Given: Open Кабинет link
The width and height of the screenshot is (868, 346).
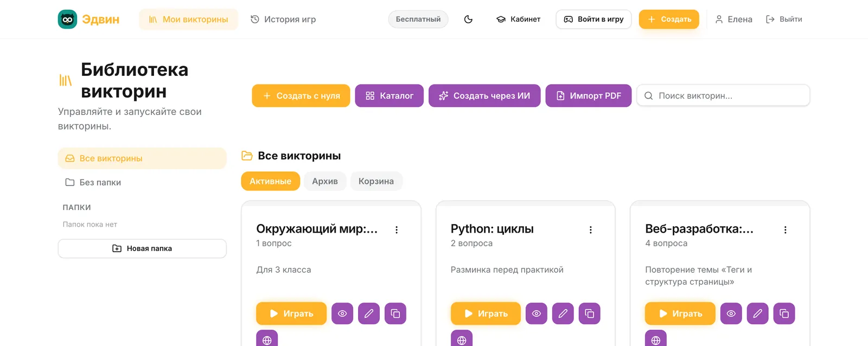Looking at the screenshot, I should tap(518, 19).
